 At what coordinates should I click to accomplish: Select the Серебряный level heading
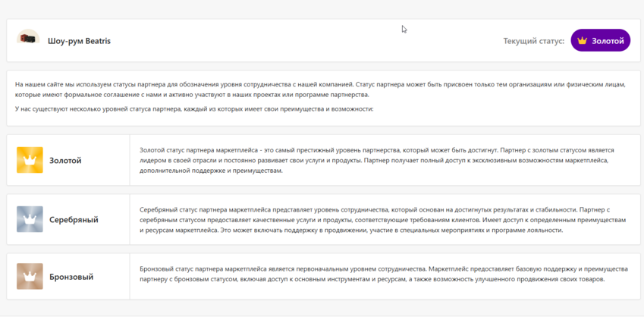tap(74, 220)
